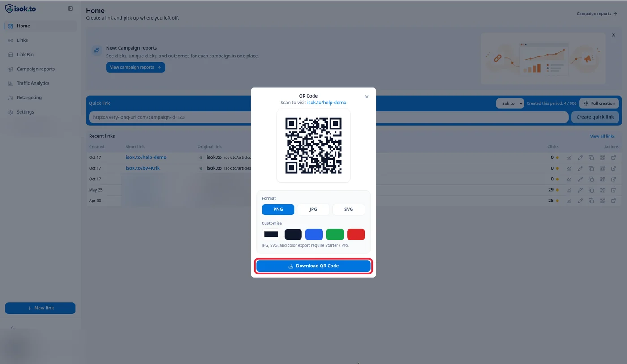Dismiss the Campaign reports banner

point(614,35)
